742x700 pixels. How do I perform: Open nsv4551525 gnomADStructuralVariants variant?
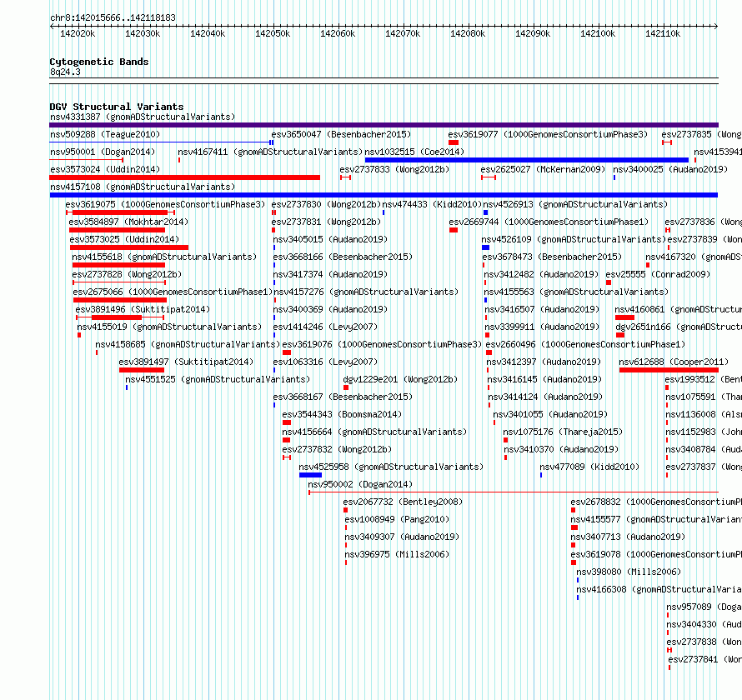[218, 379]
